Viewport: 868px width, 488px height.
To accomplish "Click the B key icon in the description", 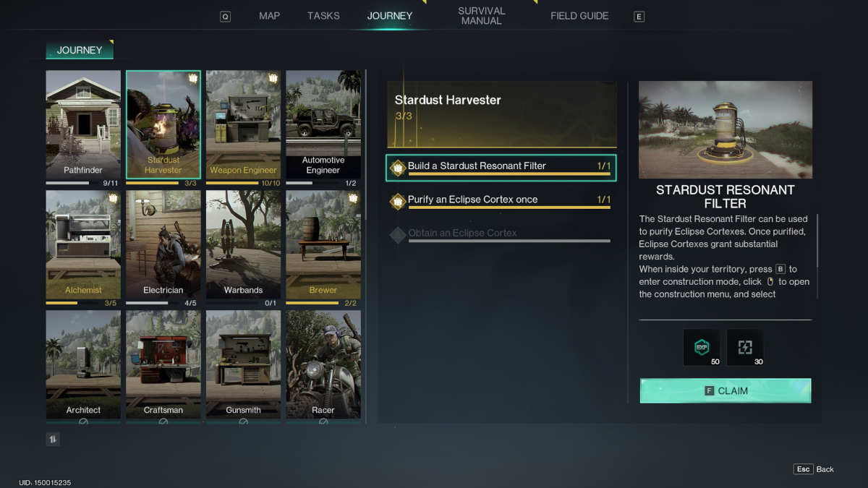I will [x=780, y=269].
